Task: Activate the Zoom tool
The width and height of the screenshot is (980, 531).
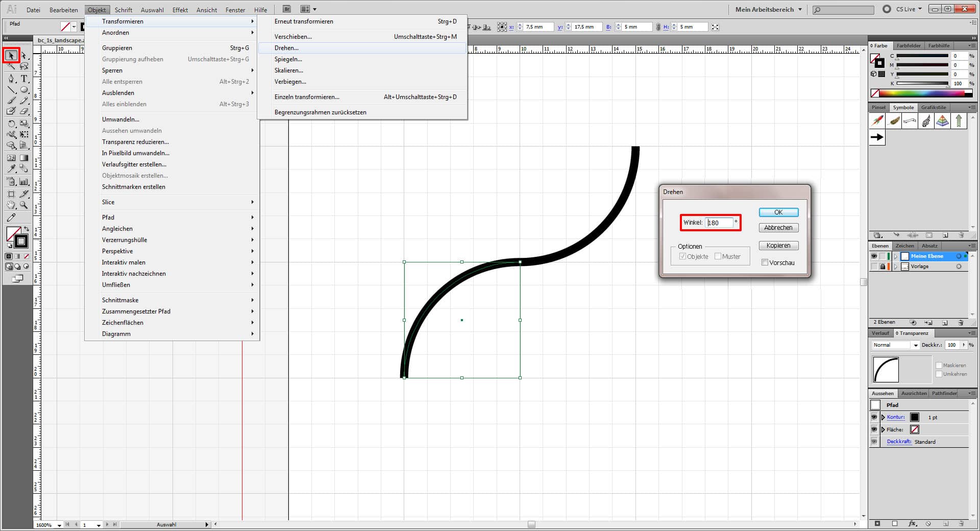Action: click(23, 205)
